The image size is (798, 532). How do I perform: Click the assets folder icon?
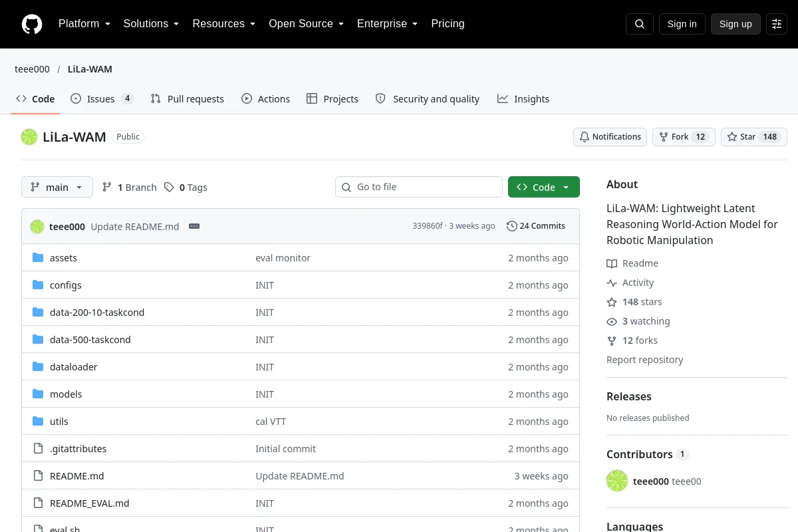pyautogui.click(x=38, y=258)
